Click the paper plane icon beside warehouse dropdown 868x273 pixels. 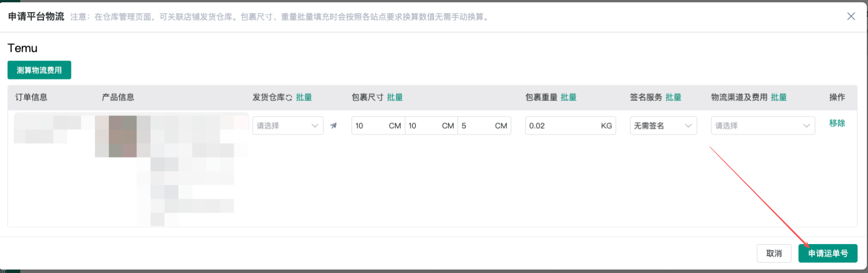pyautogui.click(x=333, y=126)
